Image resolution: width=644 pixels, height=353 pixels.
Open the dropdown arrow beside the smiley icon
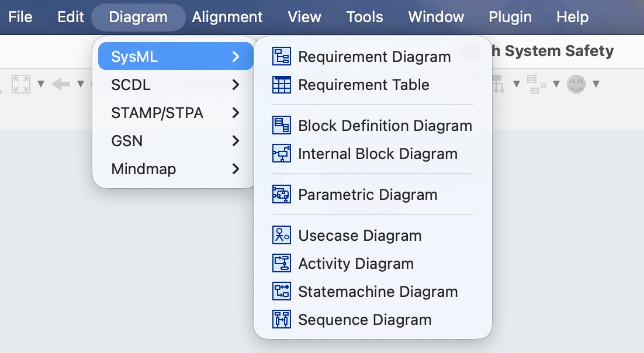click(x=595, y=84)
